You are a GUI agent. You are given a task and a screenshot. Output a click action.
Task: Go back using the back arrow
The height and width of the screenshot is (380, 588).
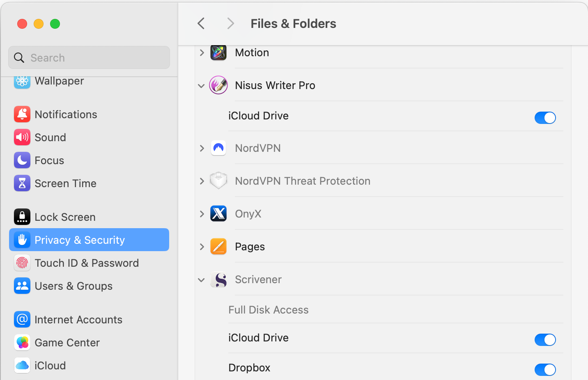point(201,23)
